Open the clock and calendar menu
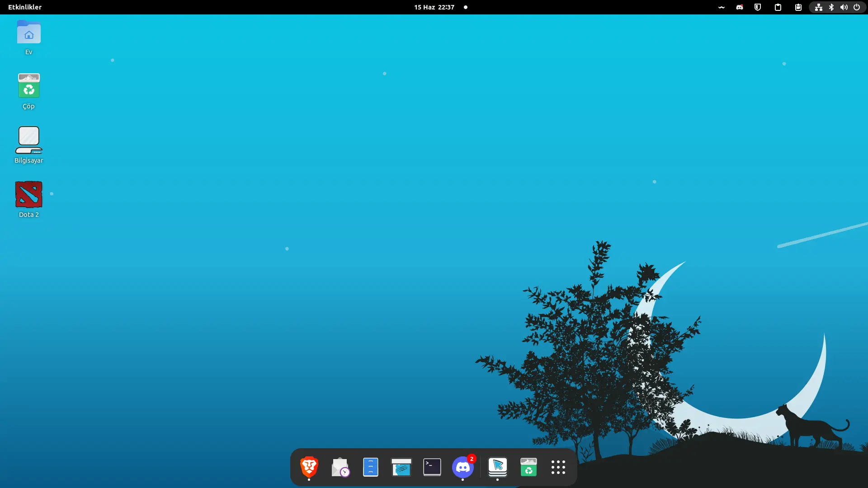This screenshot has width=868, height=488. [x=434, y=7]
